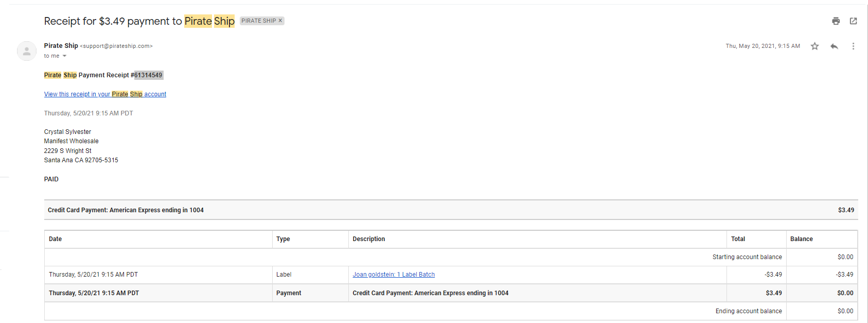Click sender name Pirate Ship
The width and height of the screenshot is (868, 323).
(61, 46)
